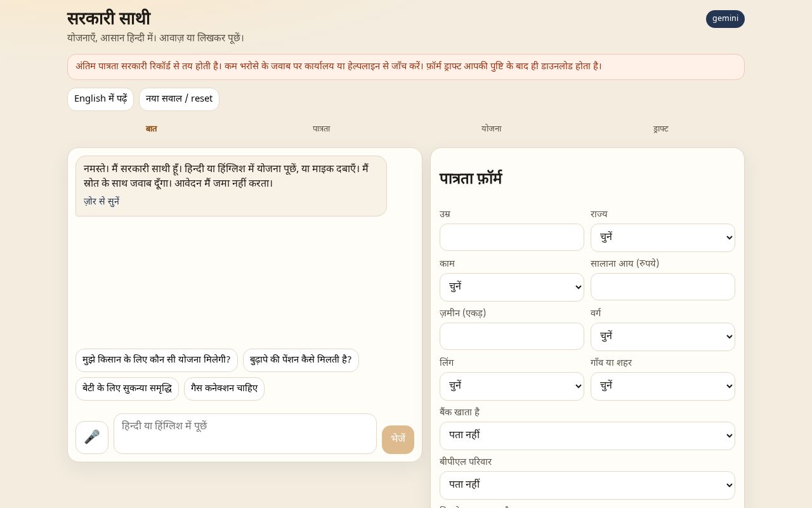Screen dimensions: 812x508
Task: Click the भेजें send button
Action: point(398,439)
